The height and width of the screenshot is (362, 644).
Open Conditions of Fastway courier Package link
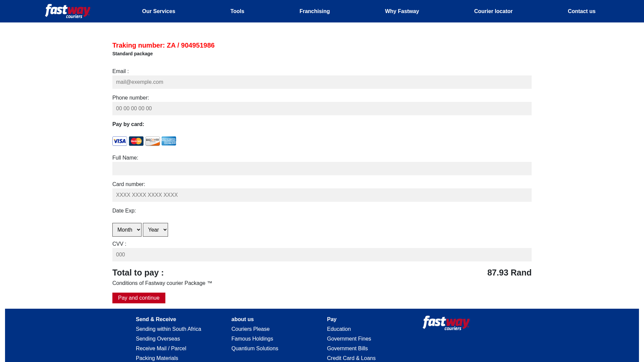162,283
